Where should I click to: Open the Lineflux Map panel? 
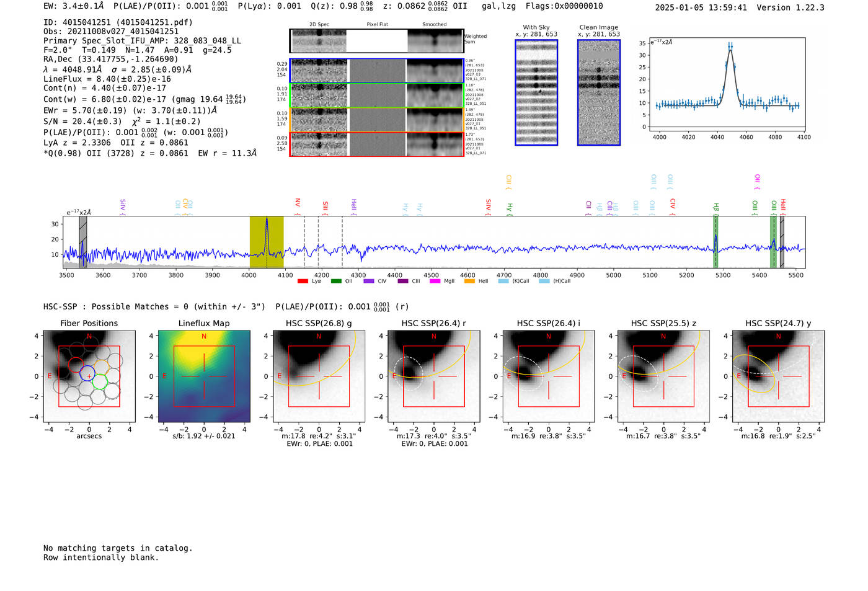pos(204,376)
